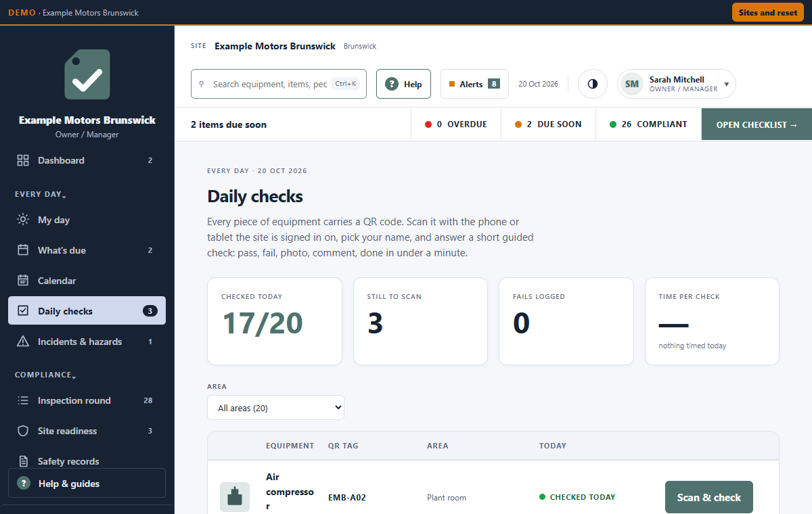Open What's due page
Screen dimensions: 812x514
click(87, 250)
